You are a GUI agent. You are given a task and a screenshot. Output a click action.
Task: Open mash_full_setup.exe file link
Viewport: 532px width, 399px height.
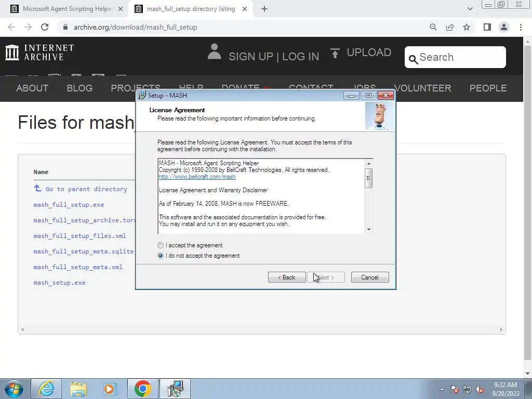[x=69, y=205]
